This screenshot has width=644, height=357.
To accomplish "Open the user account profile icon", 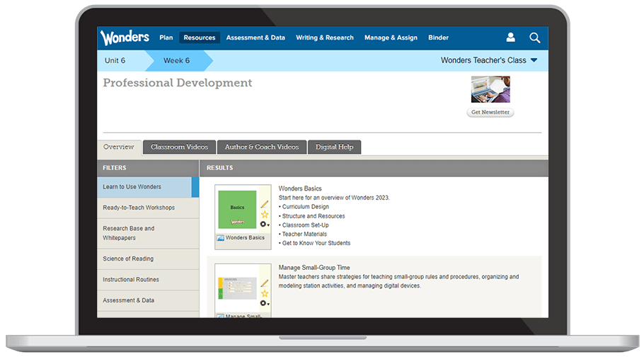I will [510, 38].
